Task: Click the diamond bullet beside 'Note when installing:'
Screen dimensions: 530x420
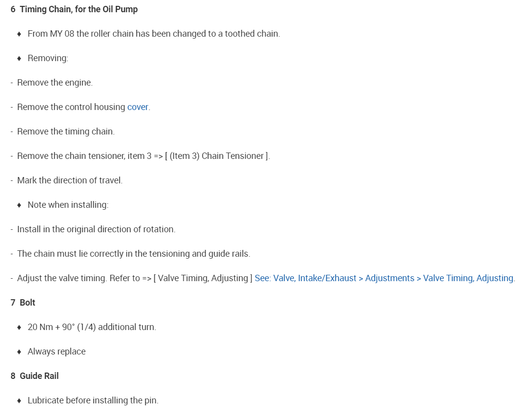Action: 19,205
